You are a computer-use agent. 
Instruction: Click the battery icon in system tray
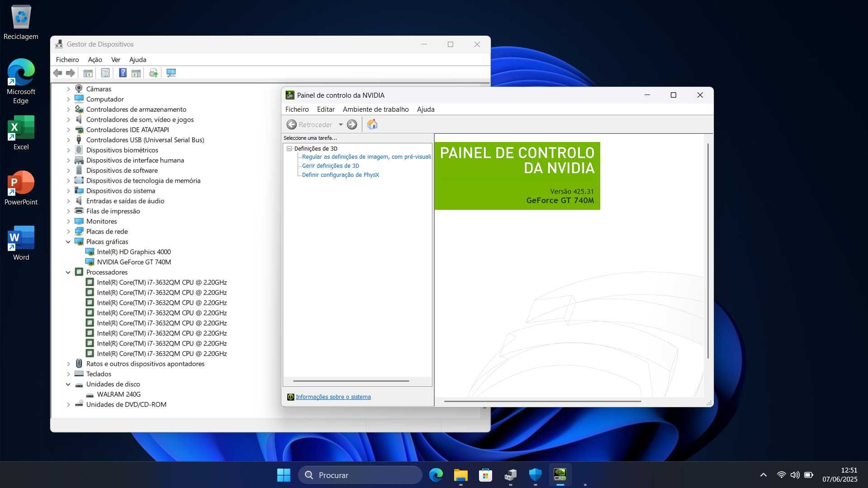tap(809, 475)
